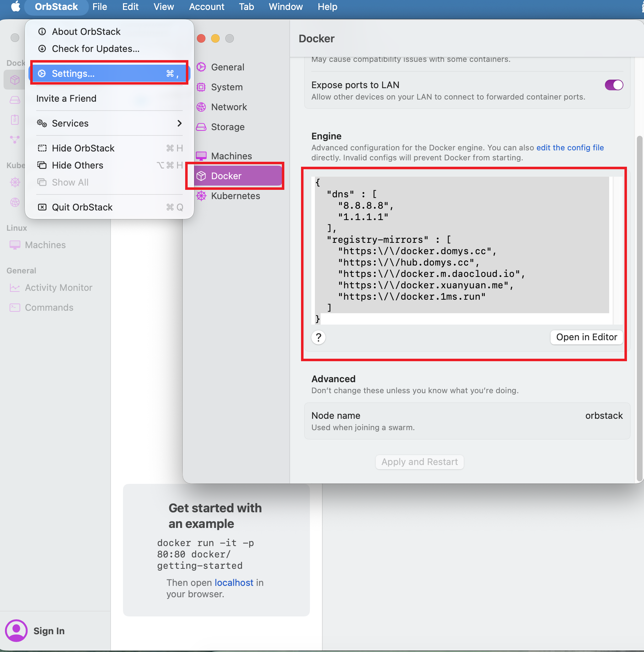Open the Edit menu
The height and width of the screenshot is (652, 644).
click(130, 7)
